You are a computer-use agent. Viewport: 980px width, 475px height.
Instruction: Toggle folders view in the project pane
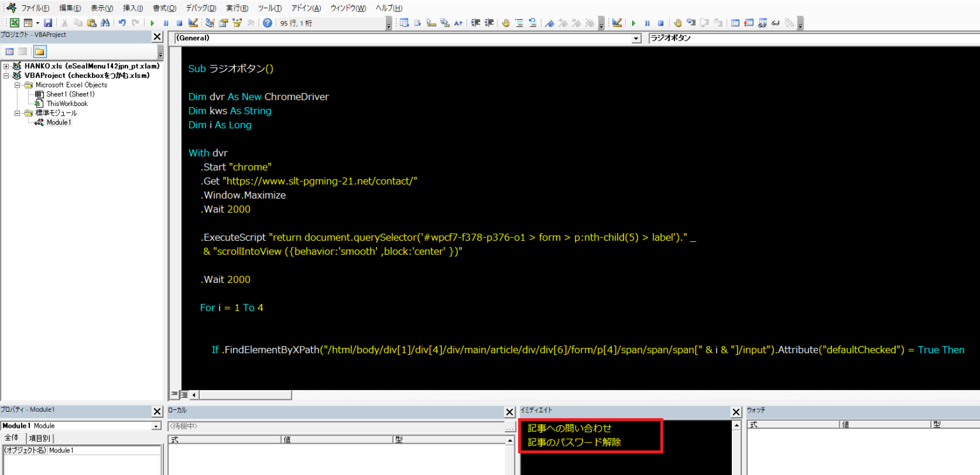pos(40,52)
